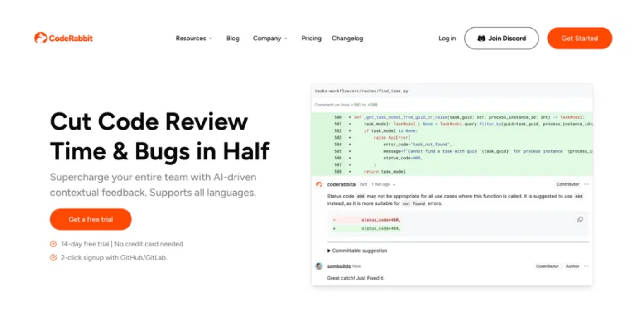Copy the suggested code with copy icon
The height and width of the screenshot is (328, 644).
point(580,220)
